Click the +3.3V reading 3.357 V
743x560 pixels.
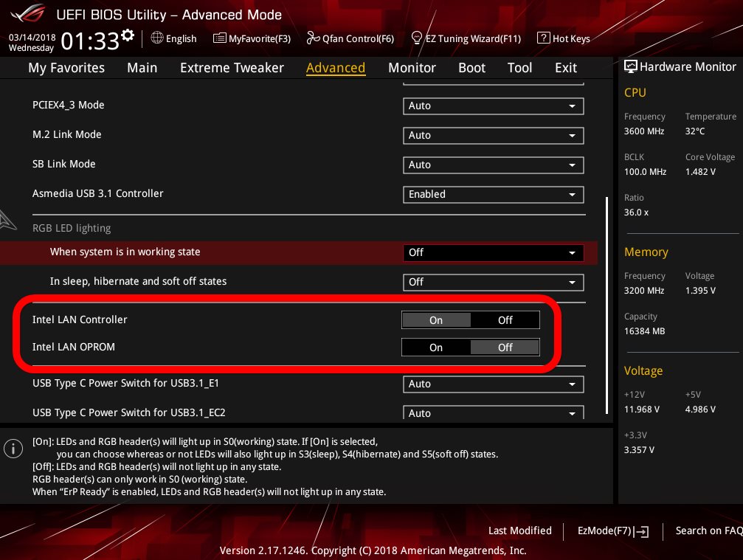(639, 450)
